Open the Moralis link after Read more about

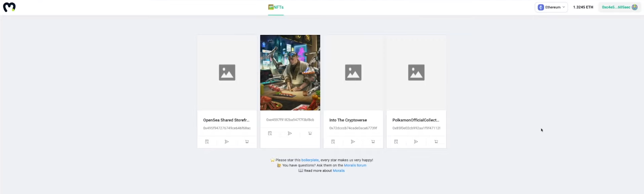tap(339, 171)
